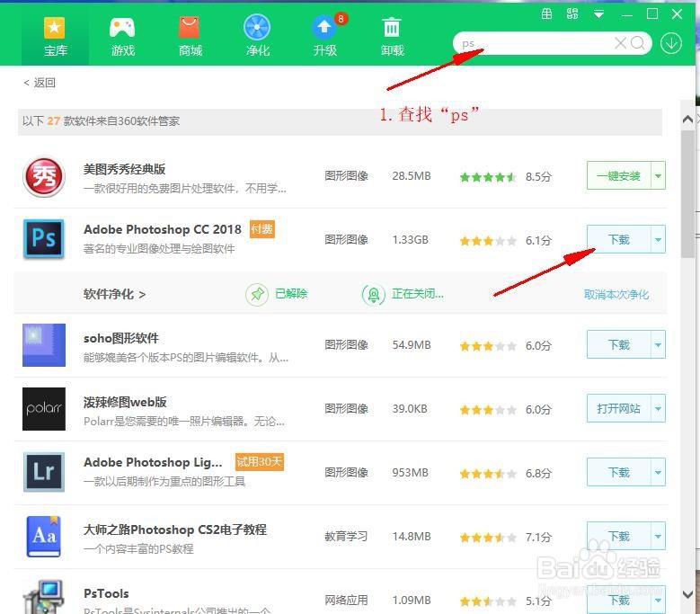Screen dimensions: 700x614
Task: Click the Photoshop CC 2018 Ps icon
Action: tap(44, 239)
